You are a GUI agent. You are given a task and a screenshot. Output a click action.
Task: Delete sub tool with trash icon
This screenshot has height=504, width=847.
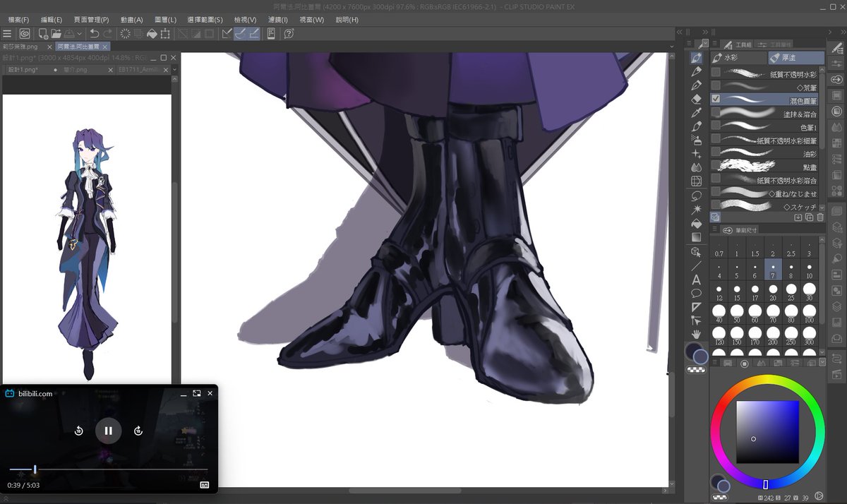pos(819,217)
